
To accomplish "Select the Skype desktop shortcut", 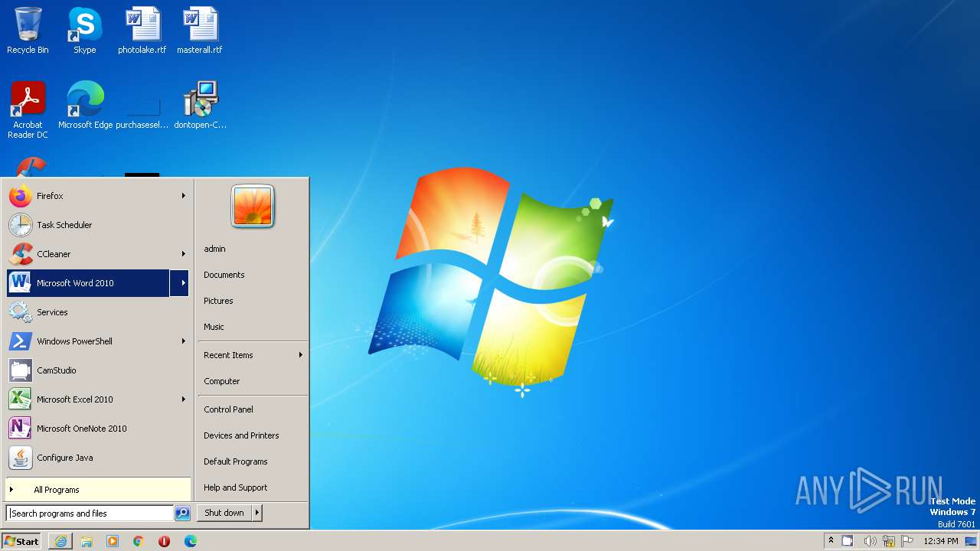I will pos(84,31).
